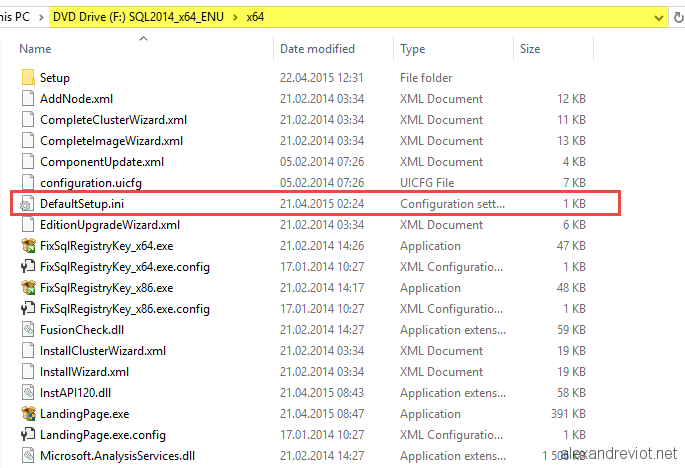Select the ComponentUpdate.xml file icon

pos(28,161)
